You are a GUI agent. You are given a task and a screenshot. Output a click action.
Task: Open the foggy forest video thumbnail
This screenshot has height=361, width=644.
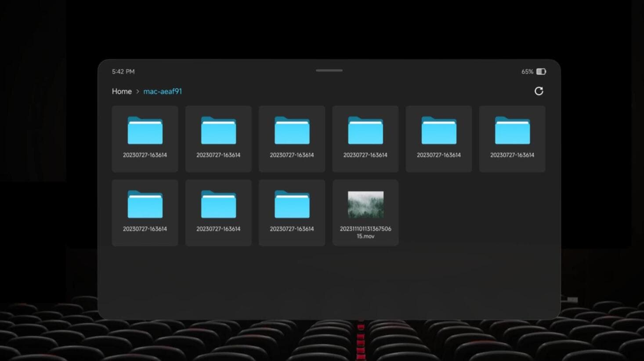pyautogui.click(x=365, y=204)
